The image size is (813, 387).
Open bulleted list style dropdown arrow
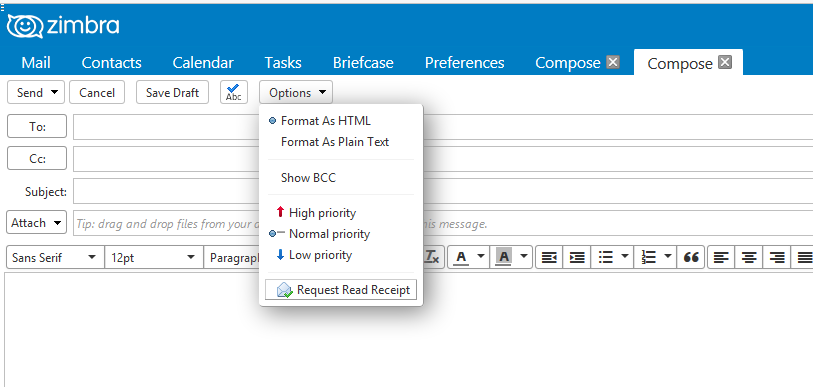click(x=625, y=256)
